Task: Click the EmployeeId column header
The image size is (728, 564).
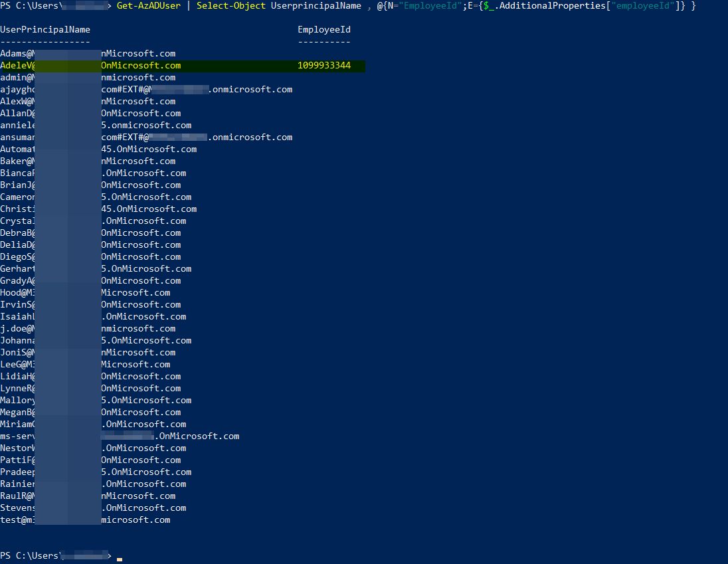Action: (x=324, y=30)
